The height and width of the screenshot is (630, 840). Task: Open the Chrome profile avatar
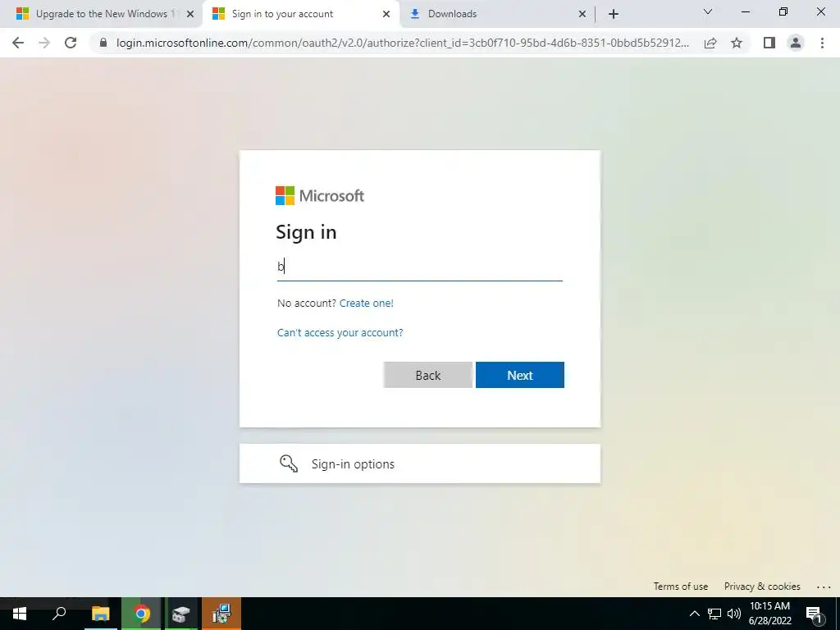pos(796,43)
